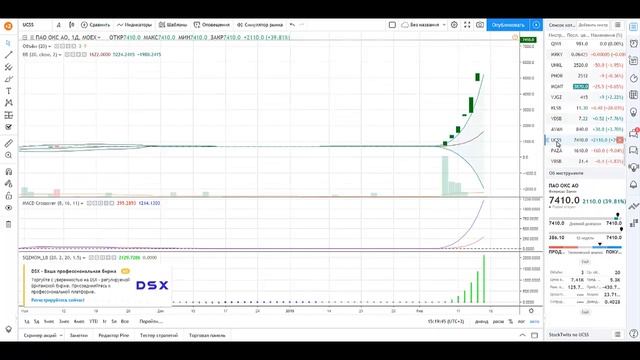Toggle percent scale option
640x360 pixels.
tap(511, 322)
